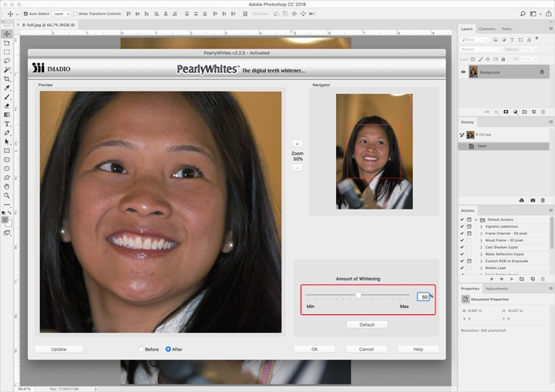
Task: Select the Before radio button
Action: tap(141, 349)
